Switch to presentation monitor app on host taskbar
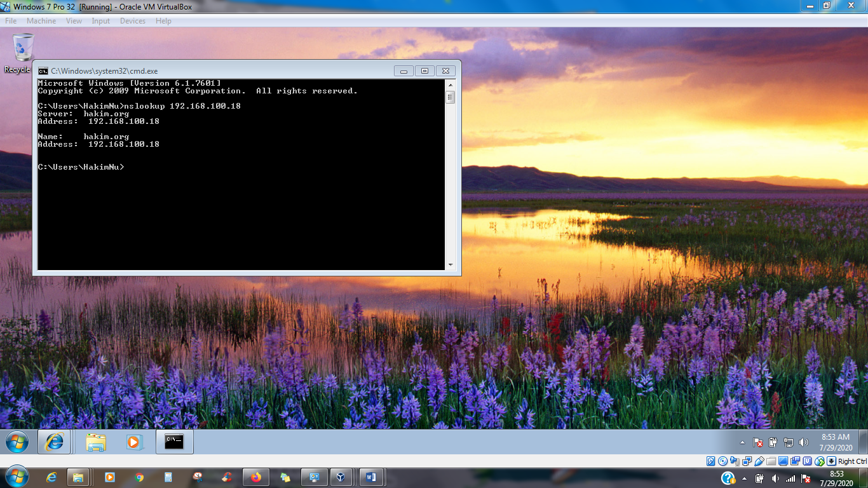 [x=314, y=477]
